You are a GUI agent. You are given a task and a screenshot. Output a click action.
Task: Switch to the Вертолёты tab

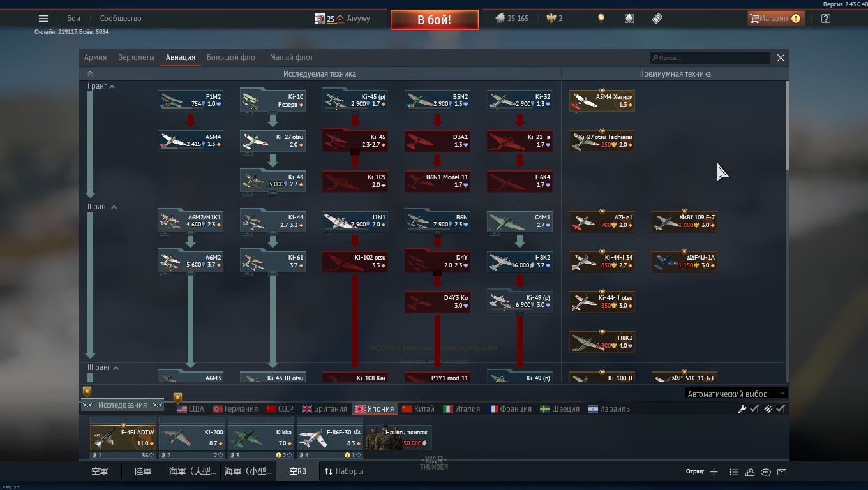136,57
